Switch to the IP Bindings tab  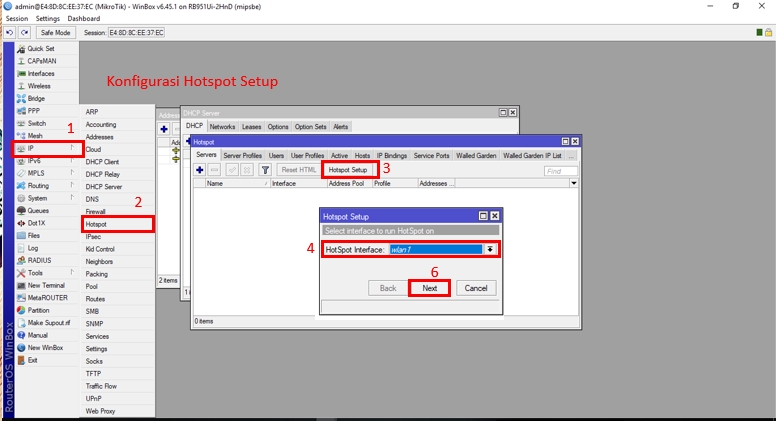[391, 155]
